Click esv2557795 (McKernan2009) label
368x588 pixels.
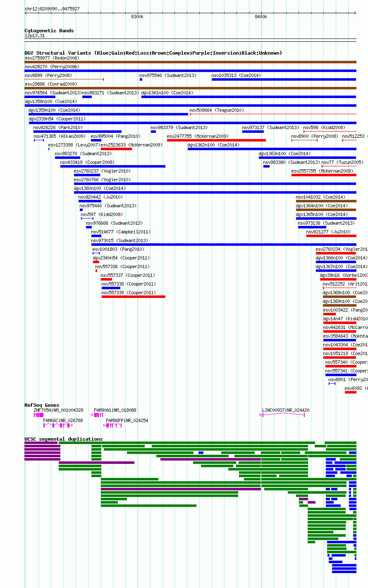pos(322,171)
